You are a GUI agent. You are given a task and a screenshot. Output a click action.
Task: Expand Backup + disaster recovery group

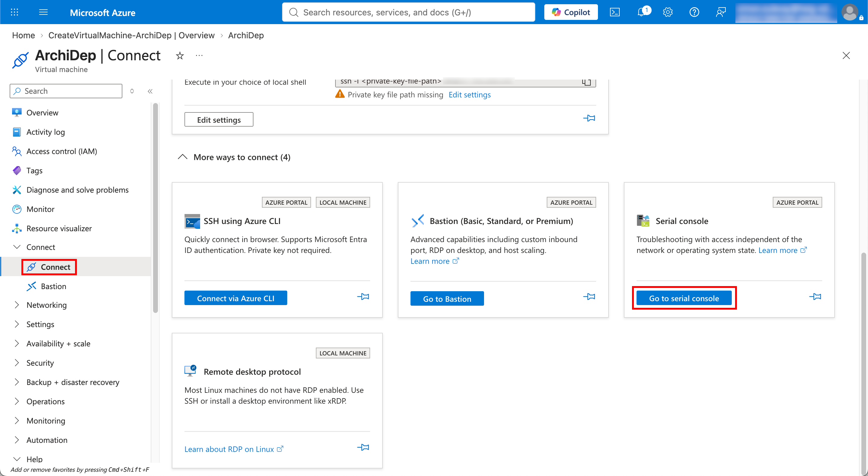(x=17, y=382)
